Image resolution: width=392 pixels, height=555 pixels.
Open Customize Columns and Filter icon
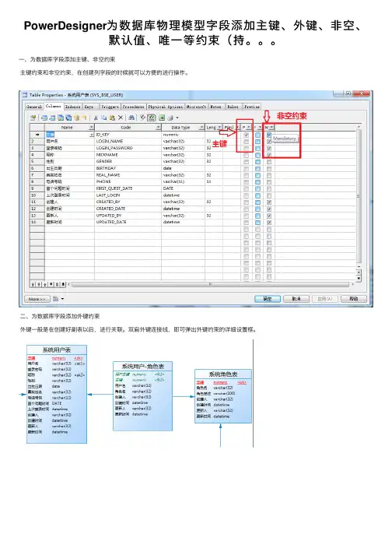(142, 118)
